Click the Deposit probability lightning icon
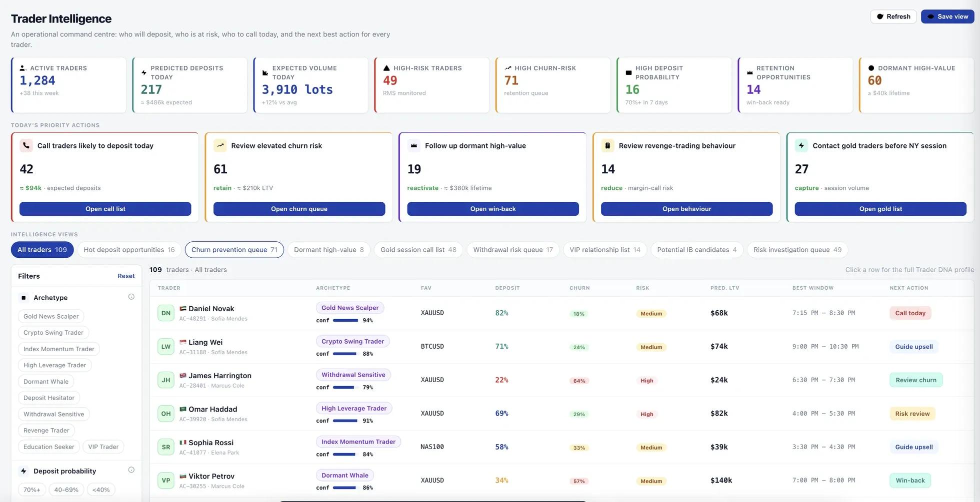 (23, 471)
